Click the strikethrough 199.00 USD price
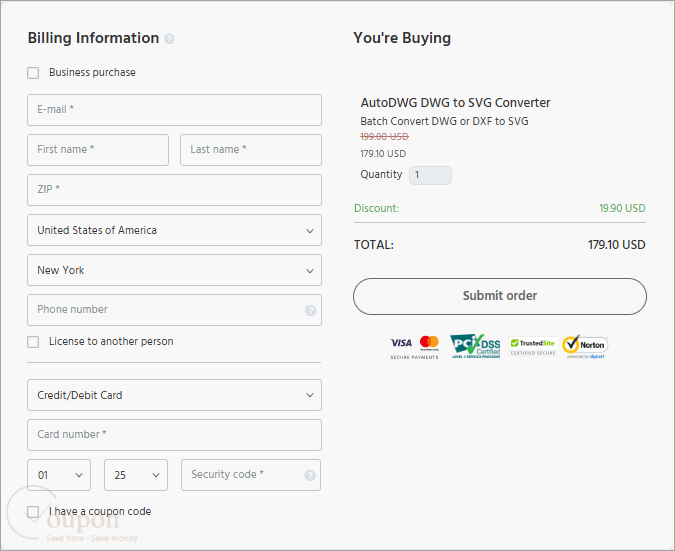Image resolution: width=675 pixels, height=551 pixels. pos(384,137)
